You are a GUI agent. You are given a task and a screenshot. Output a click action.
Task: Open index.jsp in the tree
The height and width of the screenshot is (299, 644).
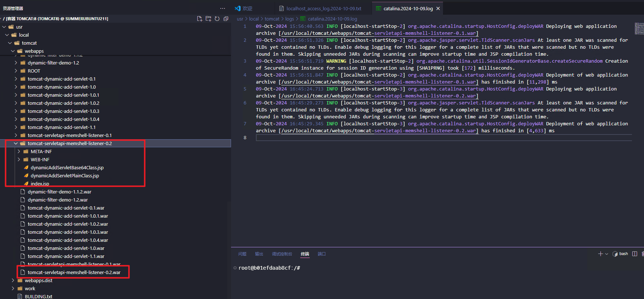pyautogui.click(x=40, y=184)
